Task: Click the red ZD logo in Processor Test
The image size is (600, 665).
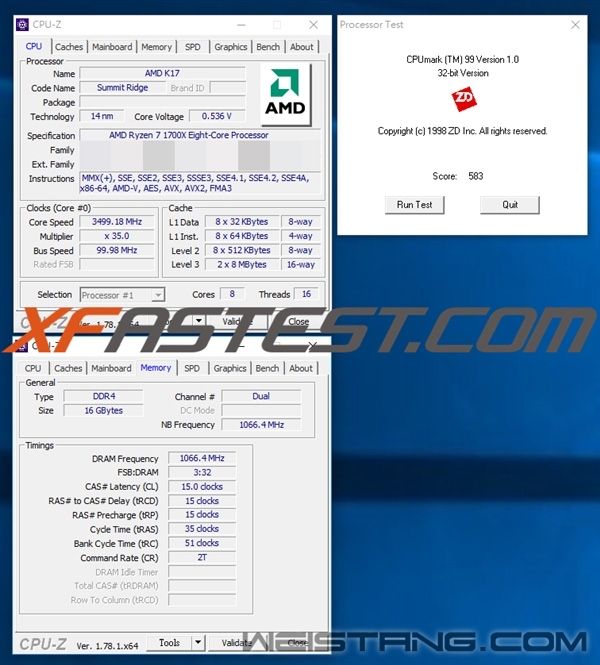Action: click(464, 99)
